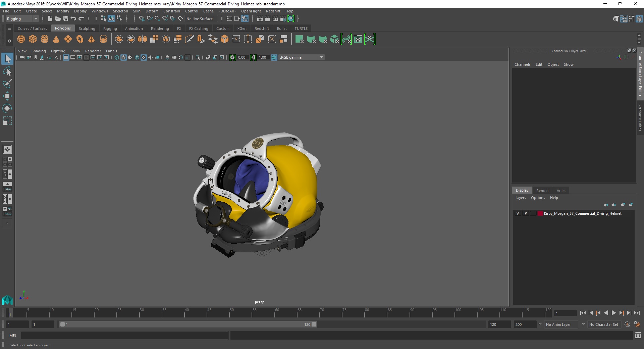Select the Multi-Cut knife tool shelf icon
The image size is (644, 349).
pyautogui.click(x=190, y=39)
